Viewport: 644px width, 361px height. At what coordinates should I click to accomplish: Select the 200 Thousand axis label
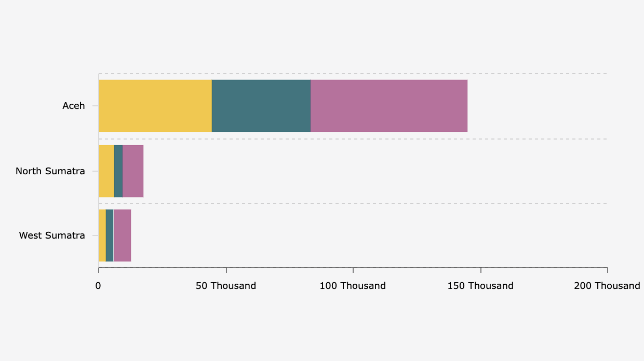(607, 286)
